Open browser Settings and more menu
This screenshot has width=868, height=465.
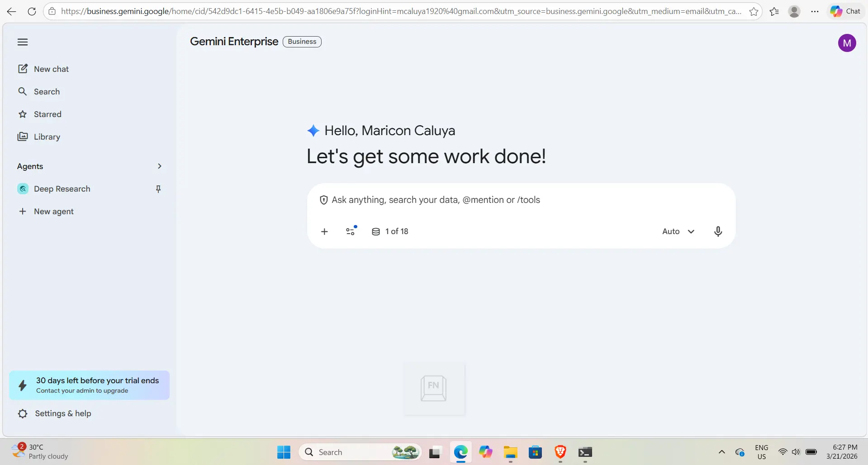coord(815,11)
